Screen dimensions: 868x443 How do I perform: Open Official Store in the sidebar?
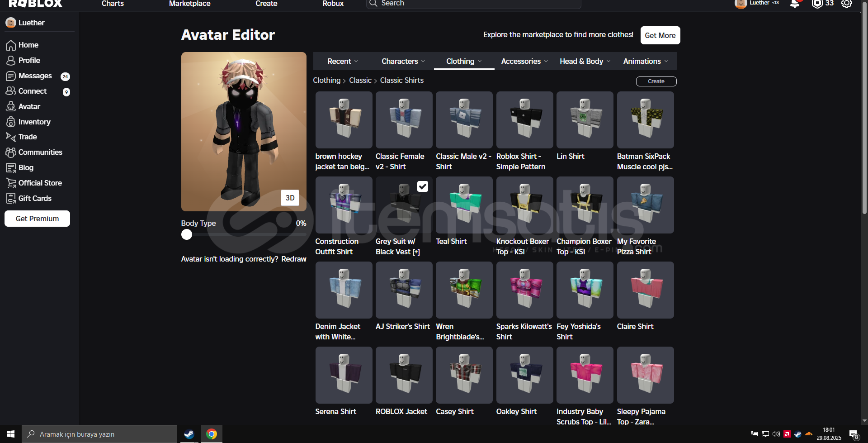coord(40,183)
